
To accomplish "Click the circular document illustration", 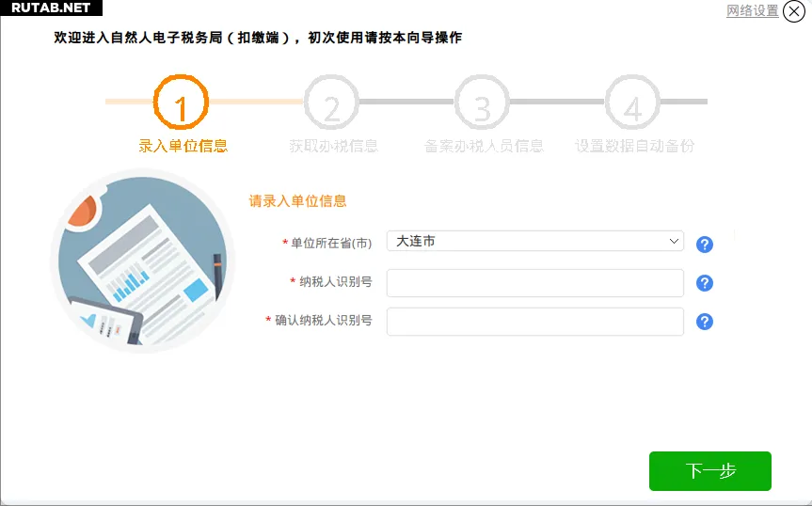I will coord(141,261).
